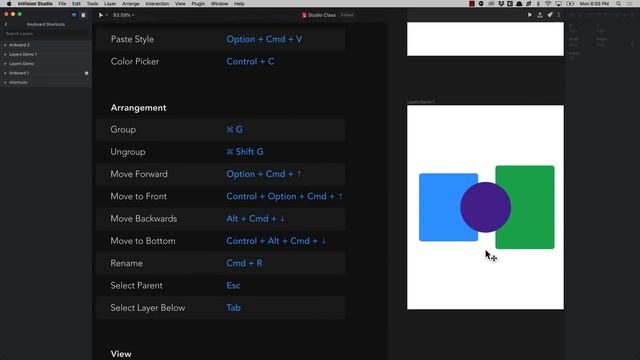640x360 pixels.
Task: Open the Arrange menu
Action: point(131,4)
